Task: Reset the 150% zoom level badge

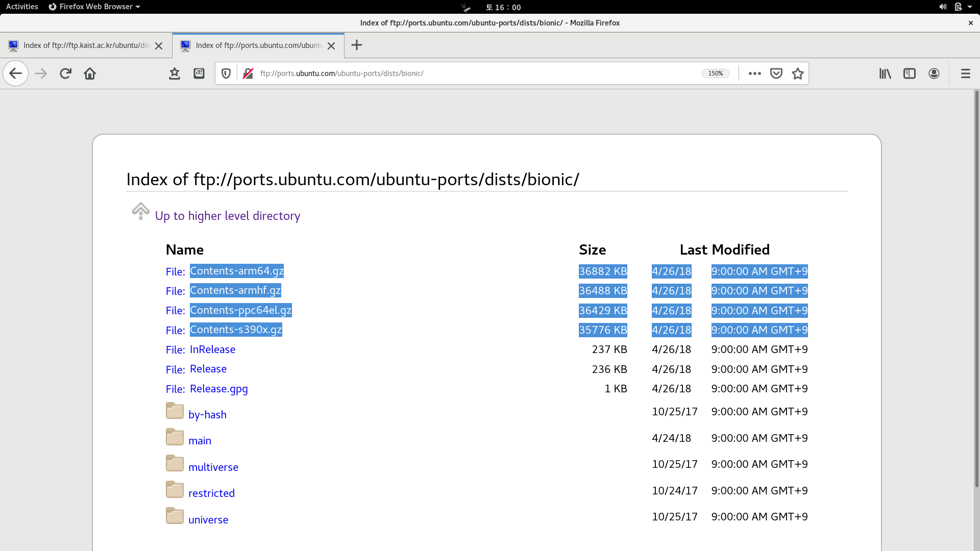Action: coord(716,73)
